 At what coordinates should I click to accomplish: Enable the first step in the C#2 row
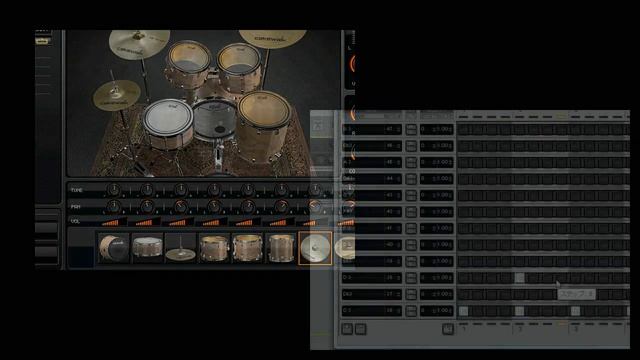point(463,294)
